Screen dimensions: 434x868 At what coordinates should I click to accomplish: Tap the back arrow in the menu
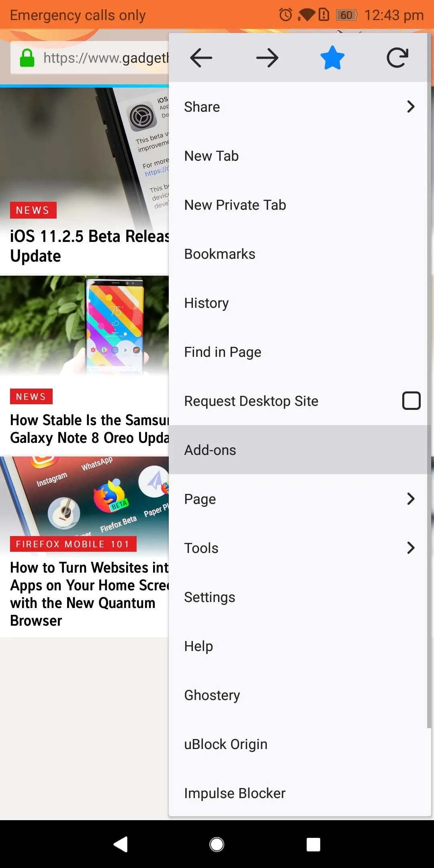(x=201, y=58)
